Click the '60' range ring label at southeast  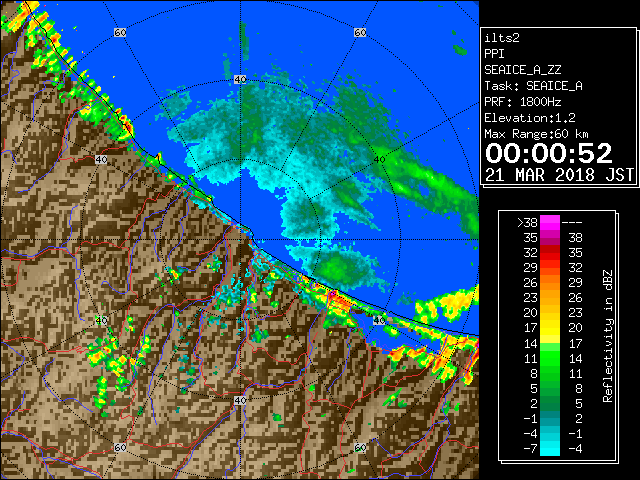point(360,448)
